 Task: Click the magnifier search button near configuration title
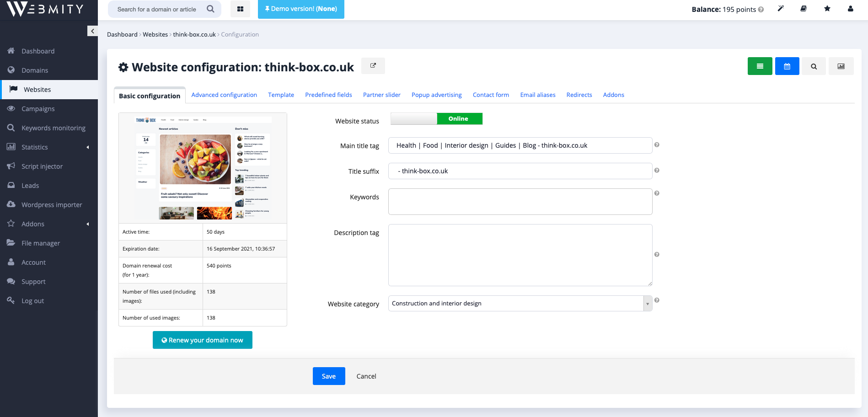coord(814,66)
